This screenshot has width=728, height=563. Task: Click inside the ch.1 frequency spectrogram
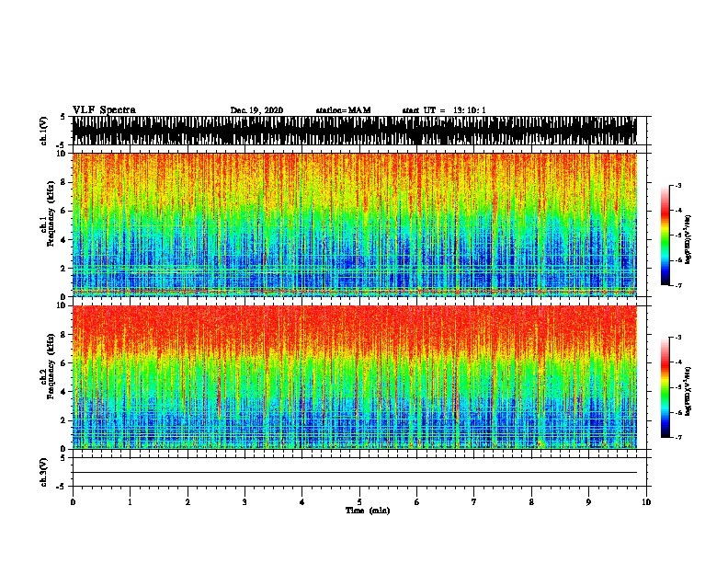[x=354, y=224]
